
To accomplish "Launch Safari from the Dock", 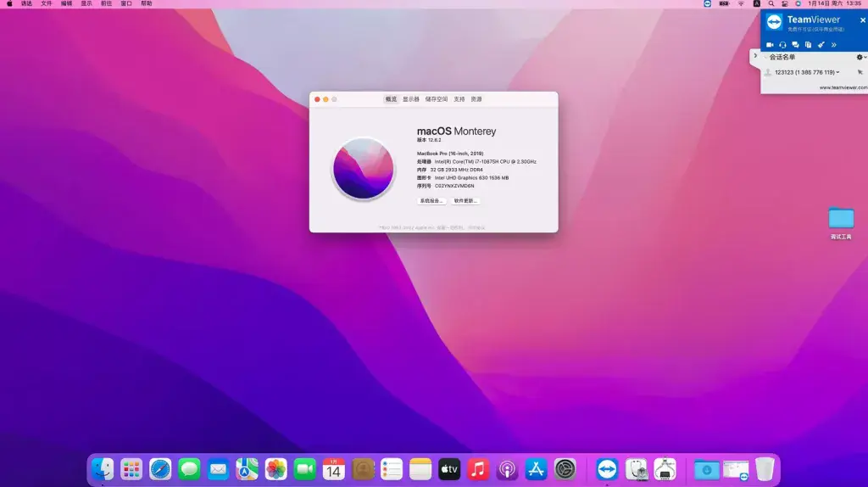I will tap(160, 469).
